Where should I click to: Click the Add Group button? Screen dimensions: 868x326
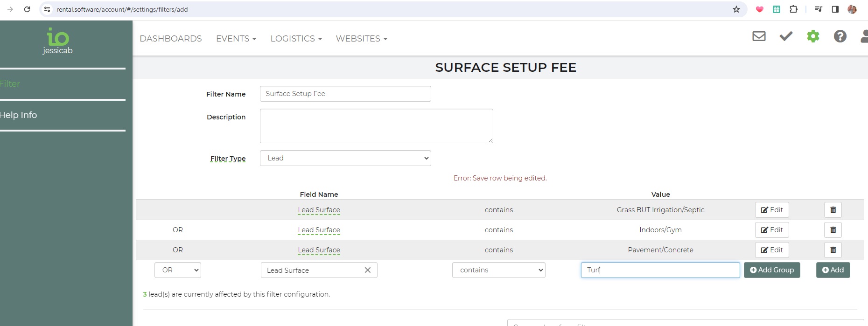772,270
